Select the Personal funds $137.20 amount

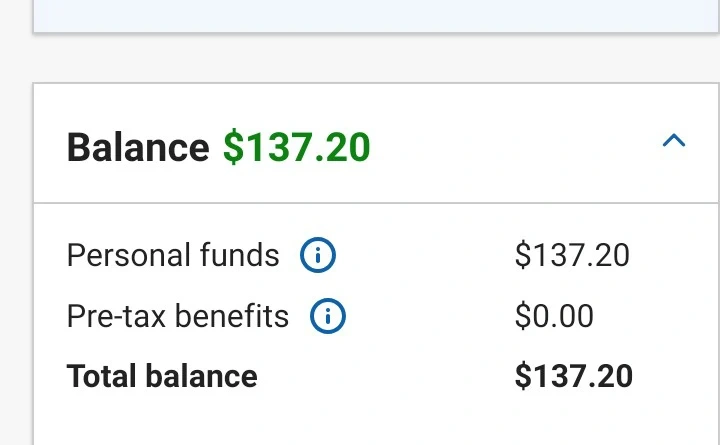pyautogui.click(x=572, y=256)
